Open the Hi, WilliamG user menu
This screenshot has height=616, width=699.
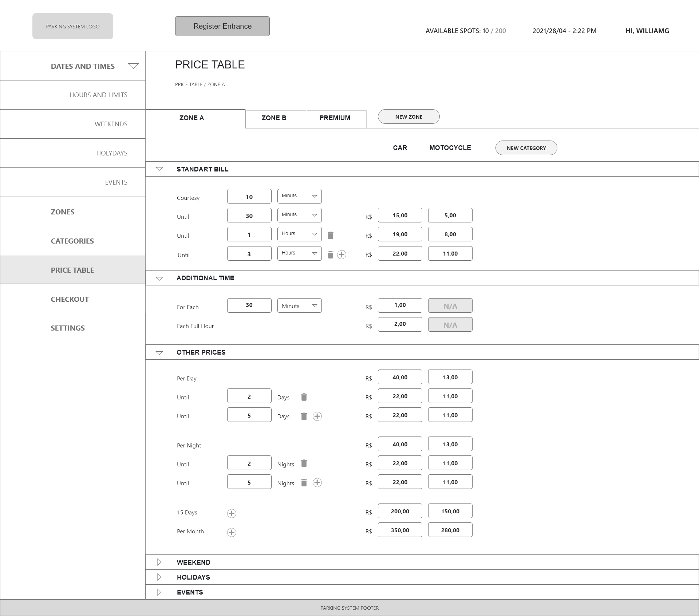pos(647,31)
